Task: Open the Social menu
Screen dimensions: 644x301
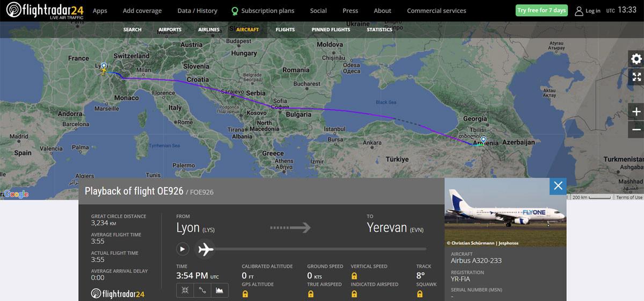Action: [318, 11]
